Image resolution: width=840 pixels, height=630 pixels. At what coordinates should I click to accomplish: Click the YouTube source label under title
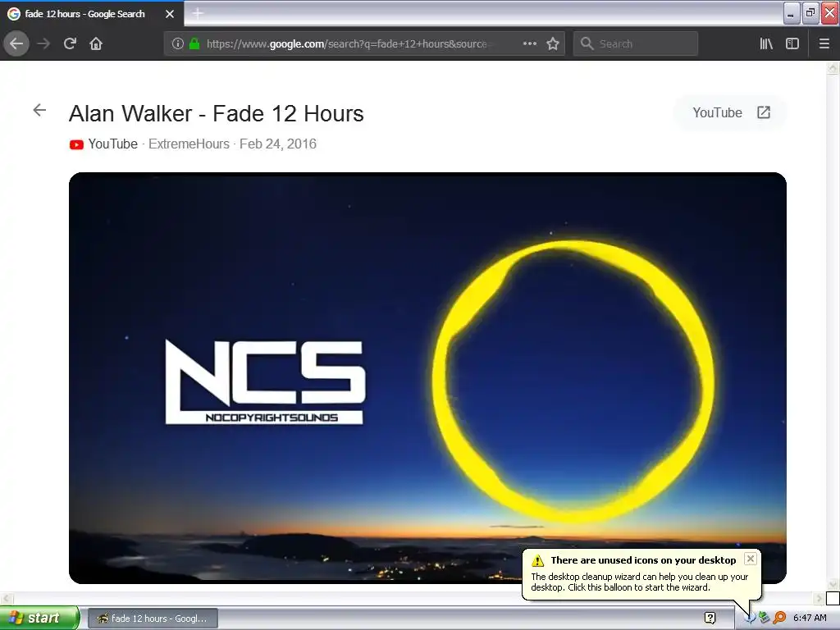click(113, 144)
